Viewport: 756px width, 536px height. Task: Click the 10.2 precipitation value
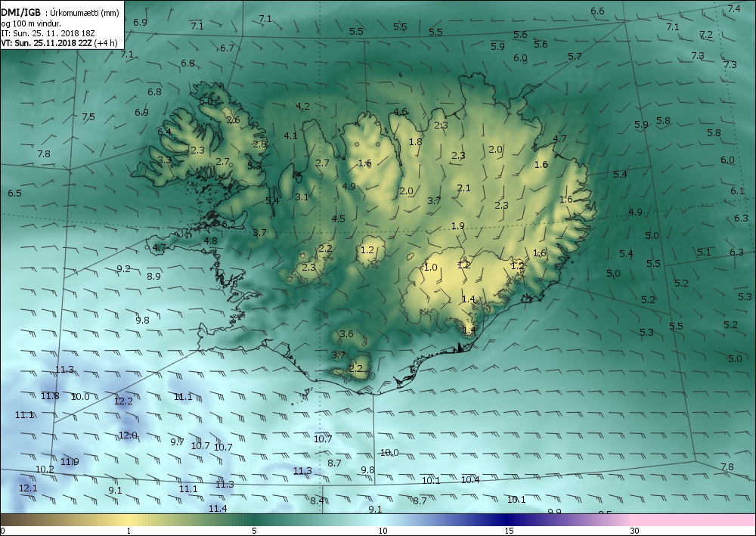45,469
